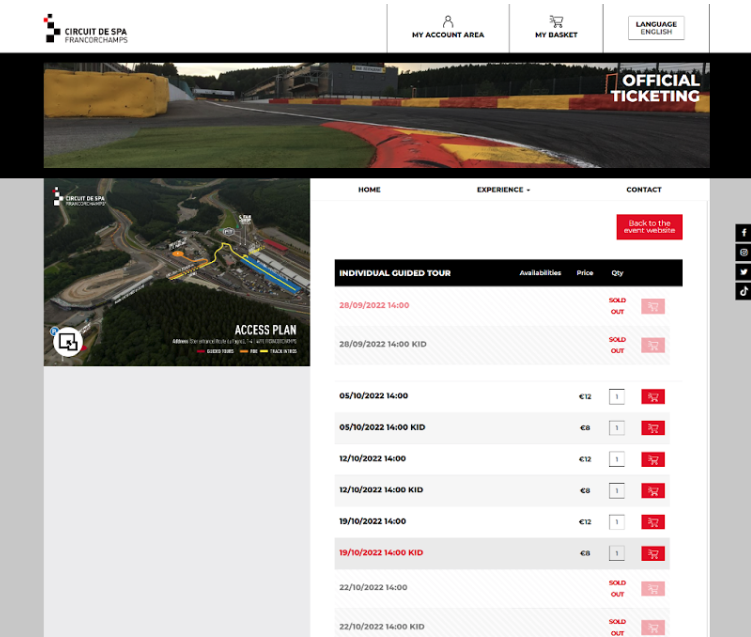The height and width of the screenshot is (637, 751).
Task: Open the Contact menu item
Action: pyautogui.click(x=643, y=190)
